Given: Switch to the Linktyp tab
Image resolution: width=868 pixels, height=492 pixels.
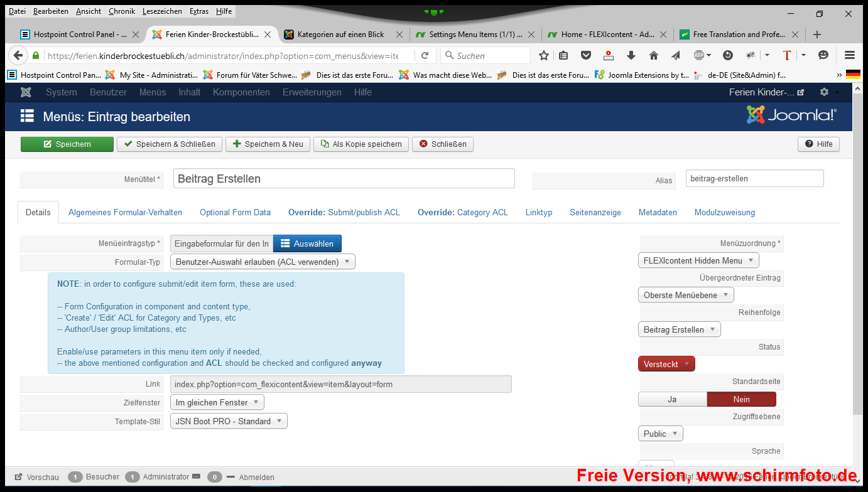Looking at the screenshot, I should click(539, 212).
